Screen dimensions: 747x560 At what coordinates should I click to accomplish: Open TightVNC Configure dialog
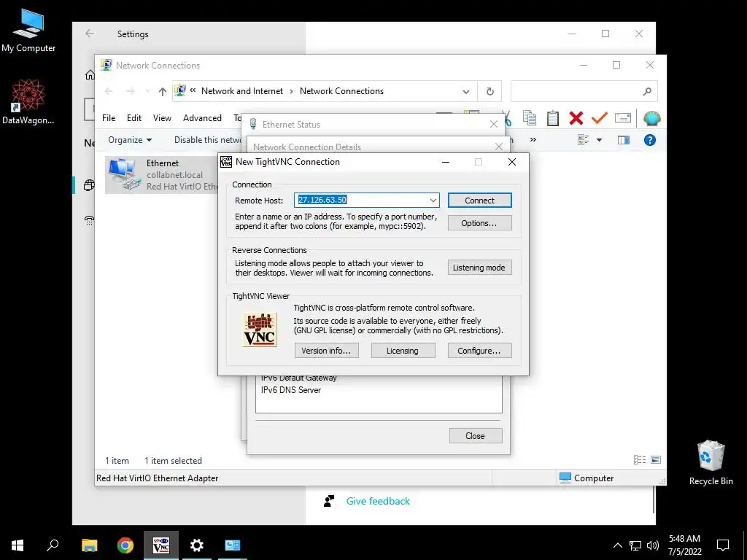point(480,351)
